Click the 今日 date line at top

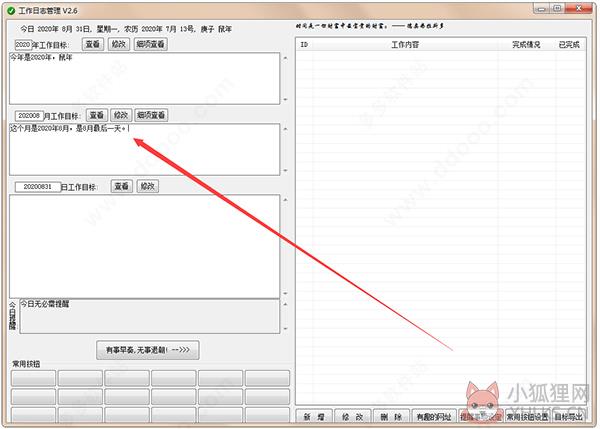(x=126, y=29)
